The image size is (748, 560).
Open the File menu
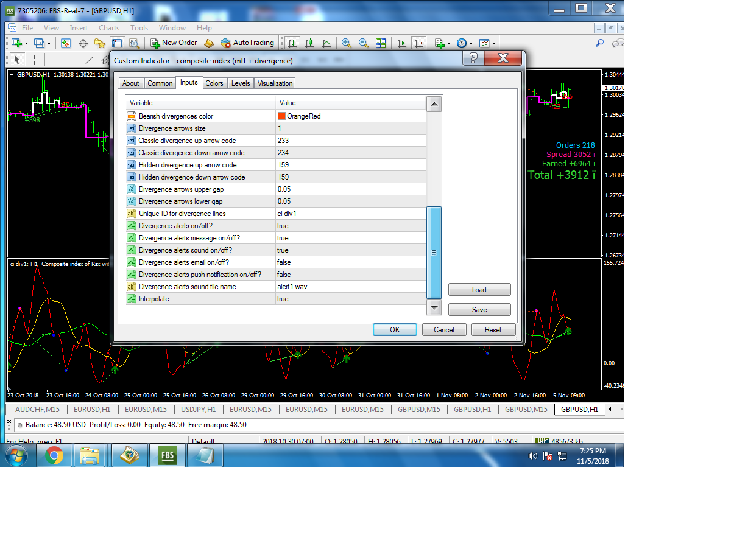[x=27, y=28]
